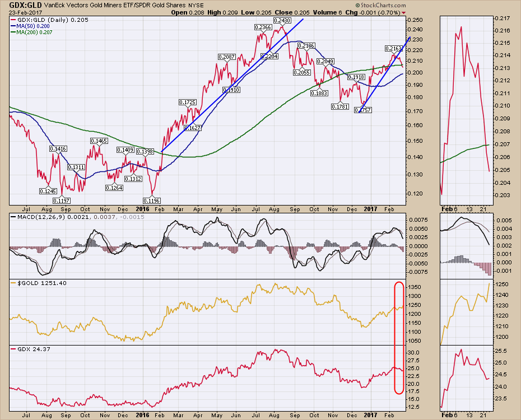This screenshot has width=521, height=420.
Task: Click the 0.1465 price label
Action: point(99,141)
